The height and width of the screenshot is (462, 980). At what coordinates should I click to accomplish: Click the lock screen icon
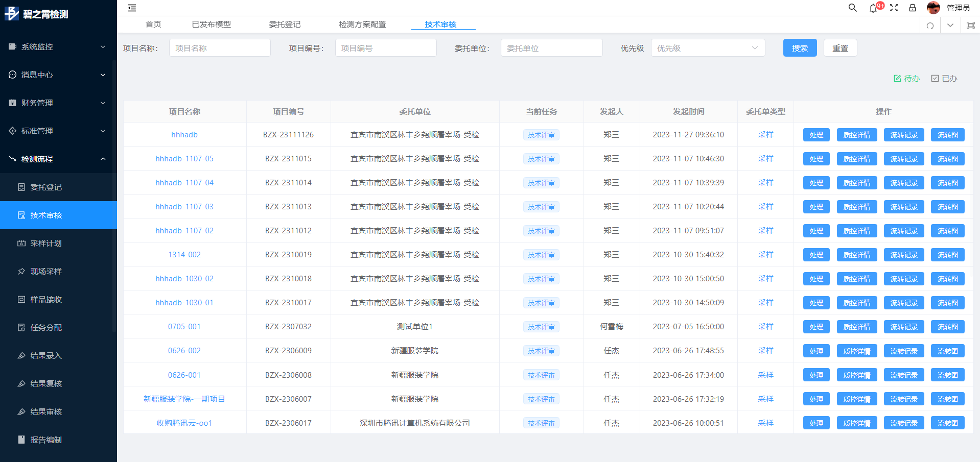[x=913, y=8]
